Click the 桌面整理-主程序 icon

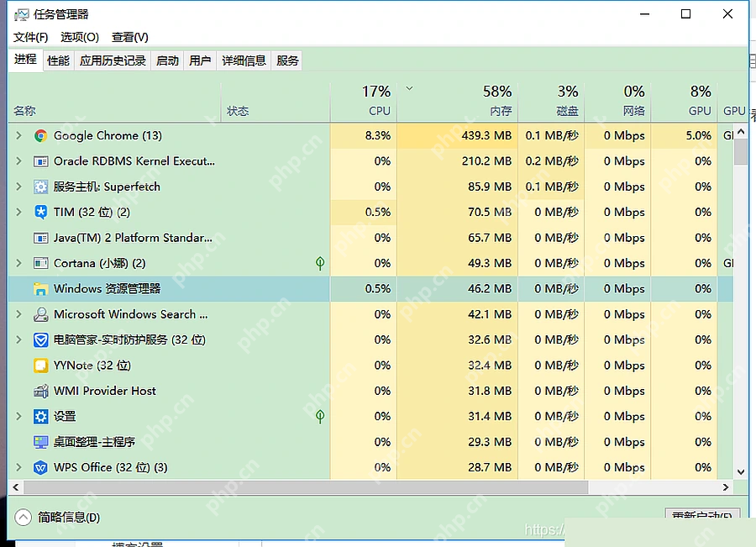40,442
